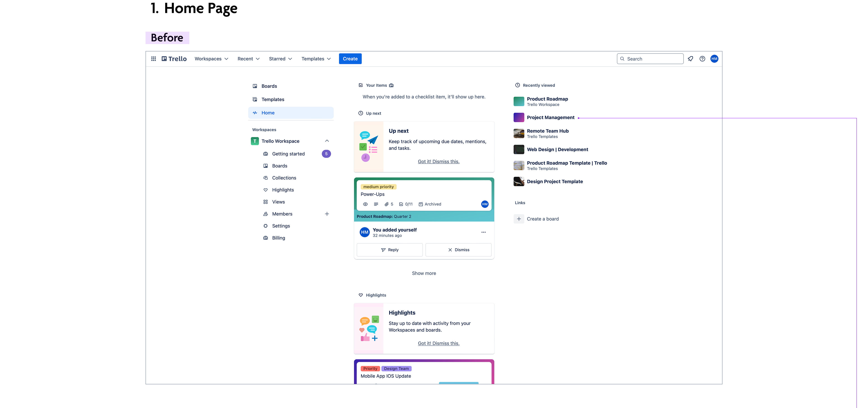The width and height of the screenshot is (868, 408).
Task: Open the notifications bell icon
Action: point(690,59)
